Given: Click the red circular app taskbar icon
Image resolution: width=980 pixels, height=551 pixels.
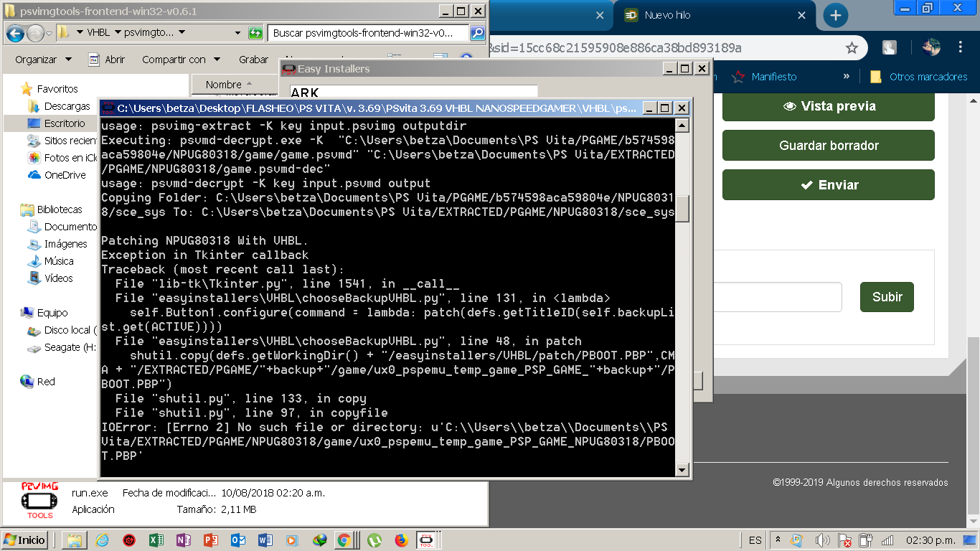Looking at the screenshot, I should [x=129, y=540].
